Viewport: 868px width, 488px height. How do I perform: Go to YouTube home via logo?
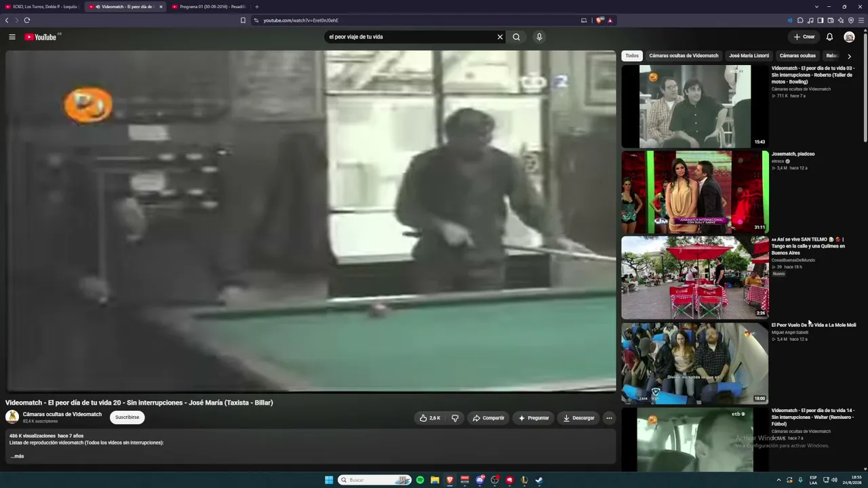pyautogui.click(x=42, y=37)
